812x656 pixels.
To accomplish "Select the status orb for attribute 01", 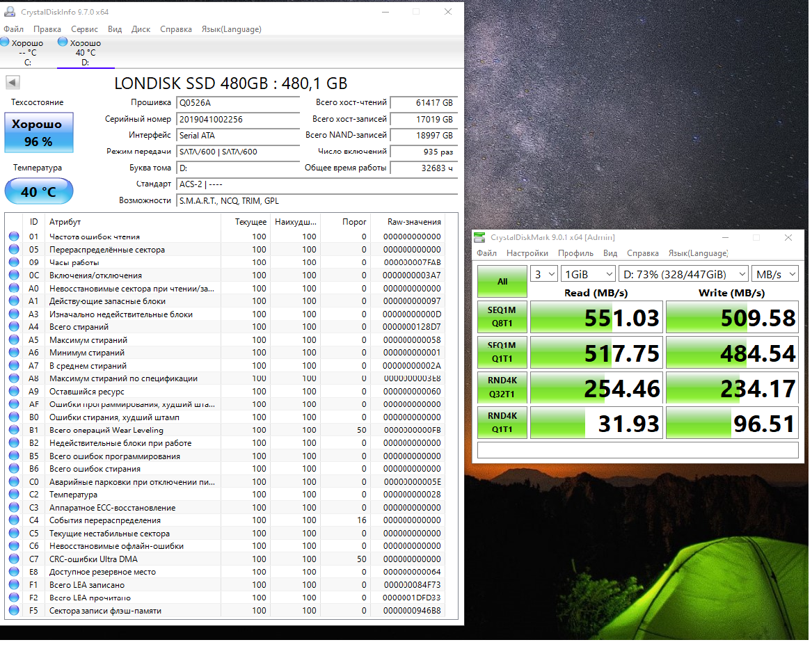I will pyautogui.click(x=14, y=236).
